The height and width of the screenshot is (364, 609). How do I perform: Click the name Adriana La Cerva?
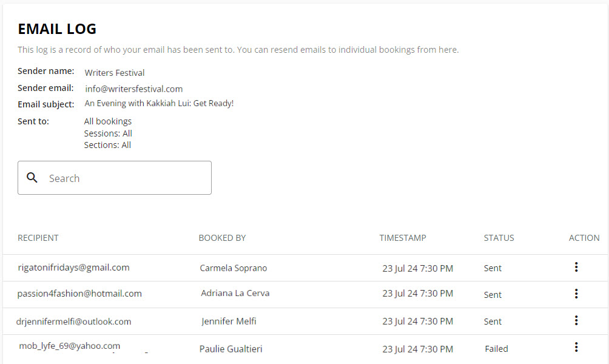[235, 293]
